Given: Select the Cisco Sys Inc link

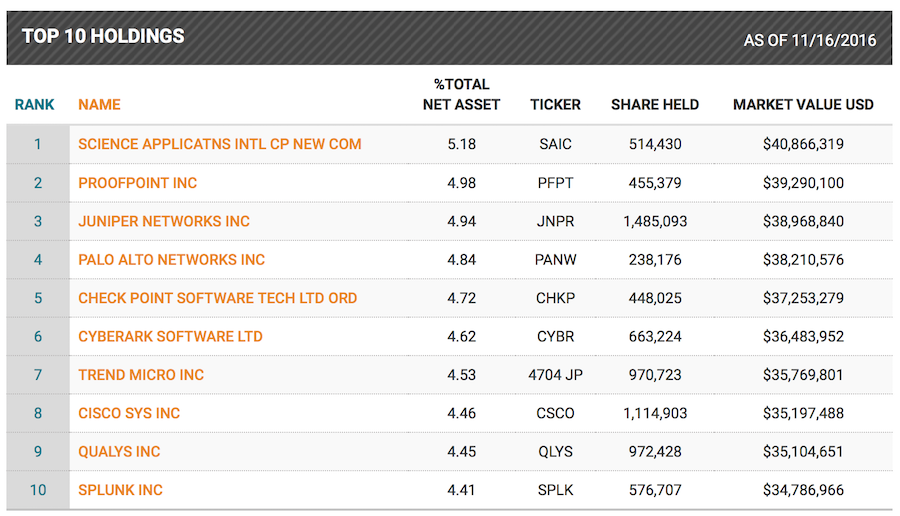Looking at the screenshot, I should coord(129,413).
